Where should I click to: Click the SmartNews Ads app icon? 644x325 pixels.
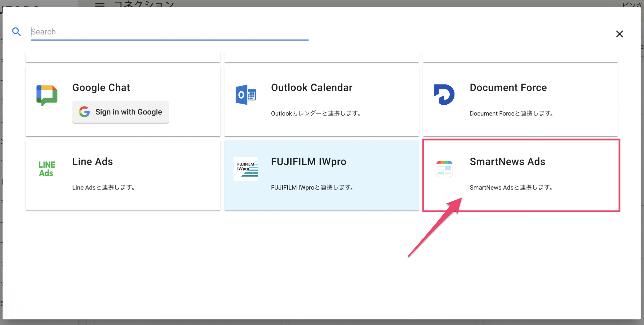point(444,169)
